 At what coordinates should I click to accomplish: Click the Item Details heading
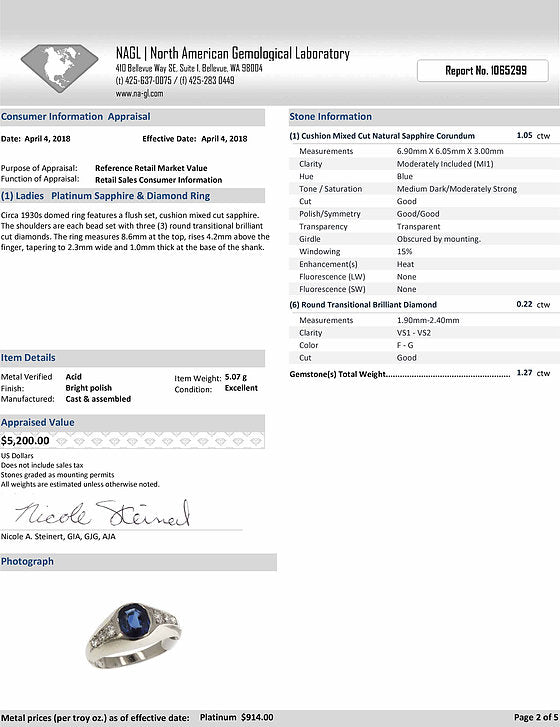pyautogui.click(x=28, y=357)
